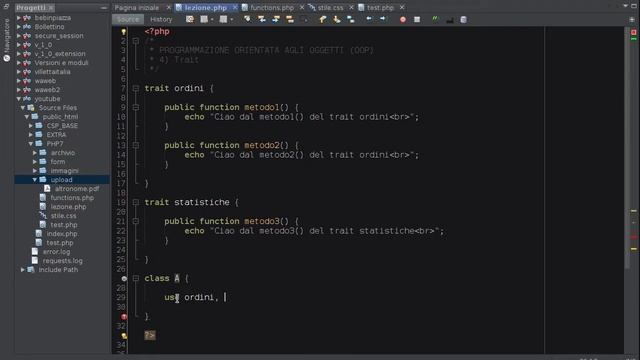The height and width of the screenshot is (360, 640).
Task: Click the hint bulb icon near line 33
Action: pyautogui.click(x=124, y=336)
